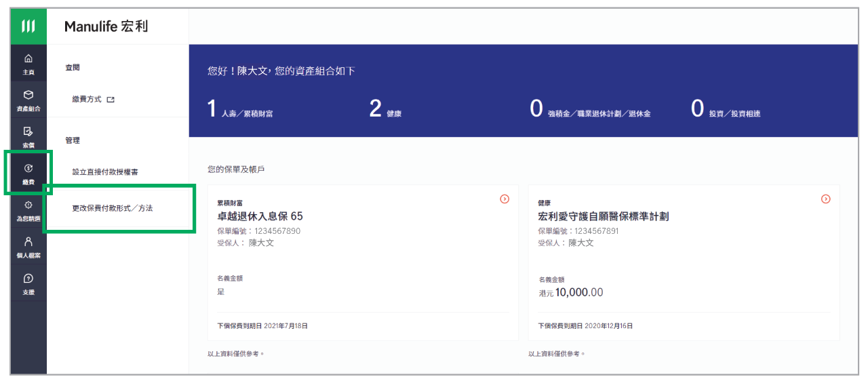Viewport: 868px width, 381px height.
Task: Open 資產組合 portfolio in sidebar
Action: pos(28,100)
